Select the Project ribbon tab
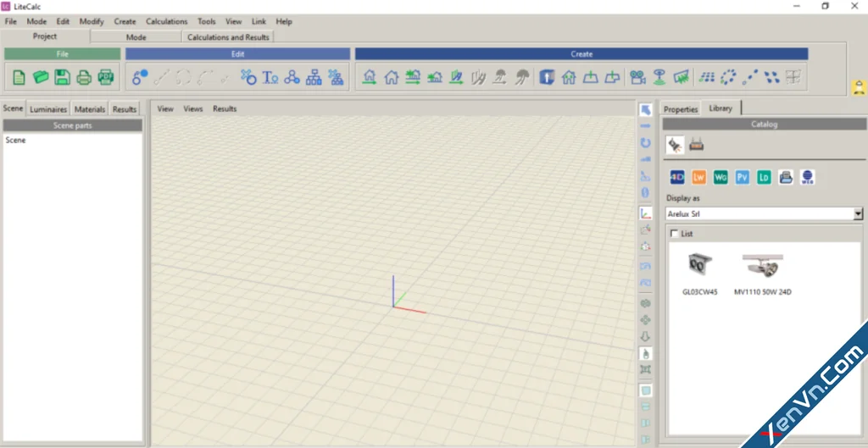This screenshot has width=868, height=448. point(45,36)
